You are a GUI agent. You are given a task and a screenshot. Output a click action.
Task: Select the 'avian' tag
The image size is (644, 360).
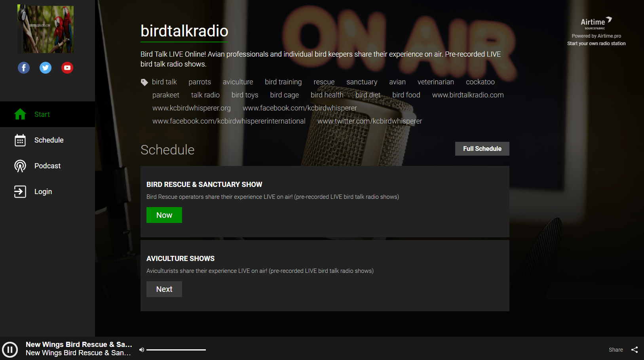[x=397, y=82]
